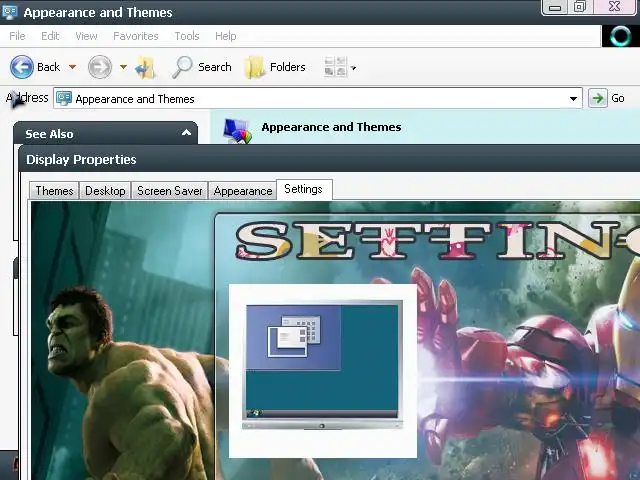Screen dimensions: 640x480
Task: Click the Appearance and Themes heading
Action: [331, 127]
